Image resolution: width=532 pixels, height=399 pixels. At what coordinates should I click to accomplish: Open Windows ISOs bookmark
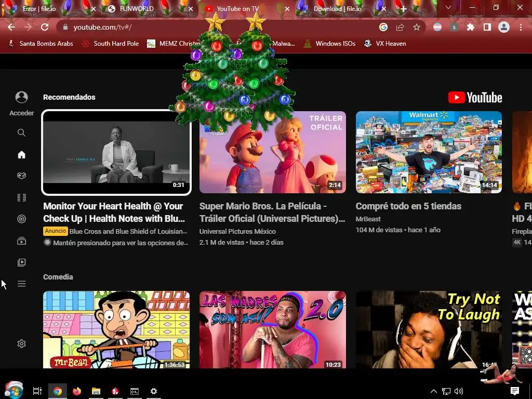[329, 44]
